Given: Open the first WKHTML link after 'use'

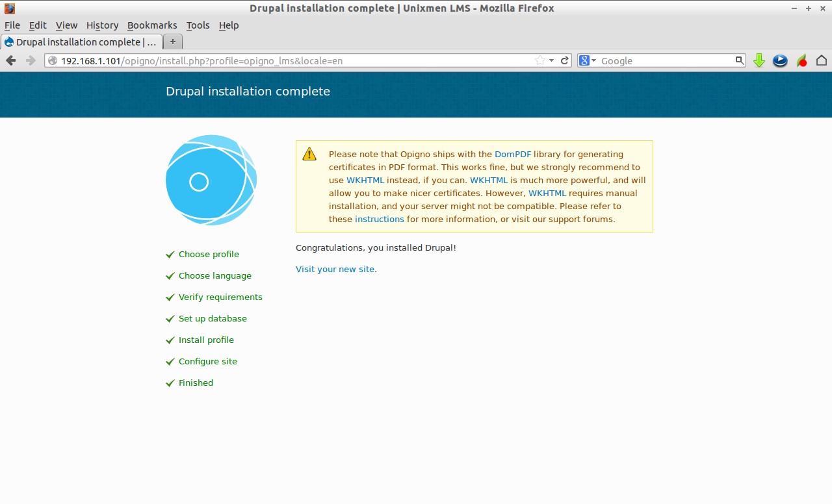Looking at the screenshot, I should [x=365, y=180].
